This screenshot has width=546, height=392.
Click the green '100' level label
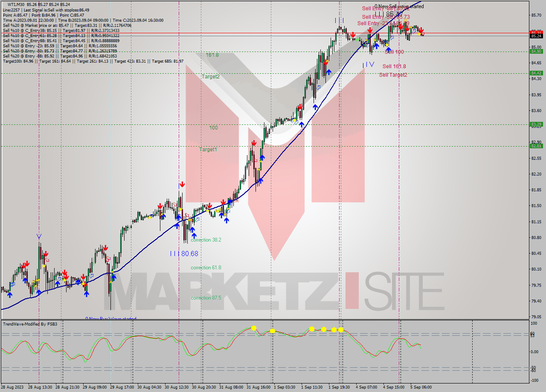point(213,128)
